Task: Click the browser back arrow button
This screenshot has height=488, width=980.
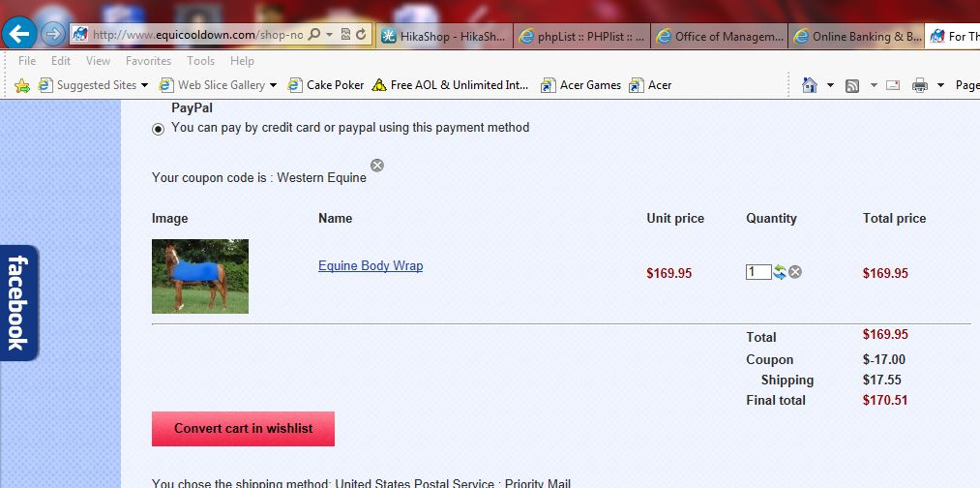Action: 19,34
